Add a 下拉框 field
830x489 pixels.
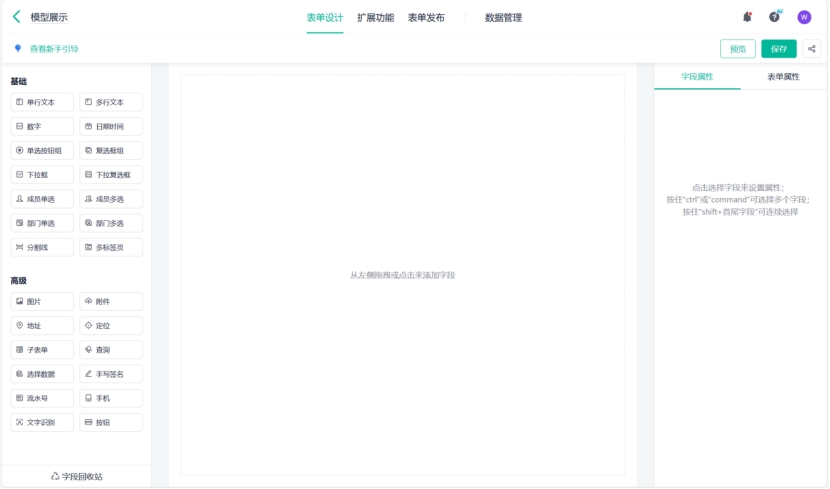coord(42,175)
